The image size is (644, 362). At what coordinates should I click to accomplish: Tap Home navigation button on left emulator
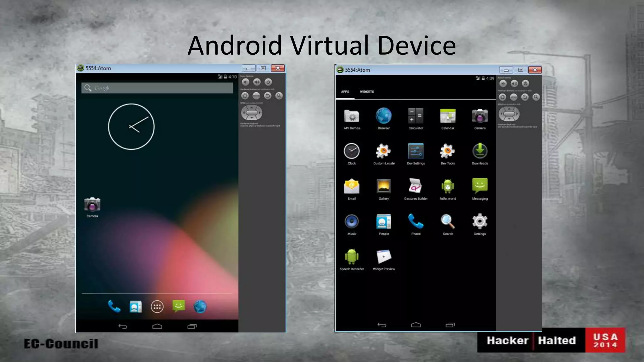157,326
